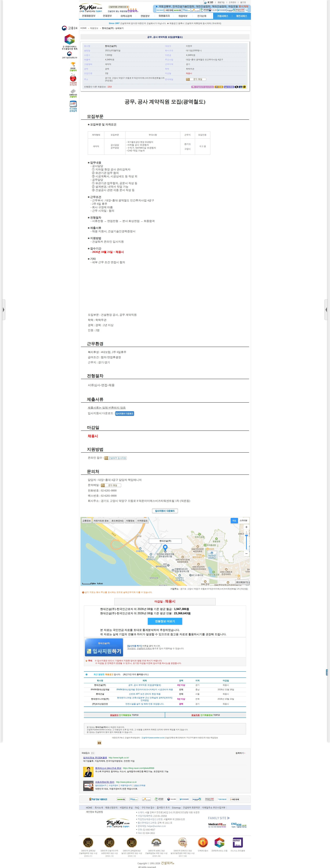Open IPARK현대산업개발 recent job listing

[x=145, y=689]
